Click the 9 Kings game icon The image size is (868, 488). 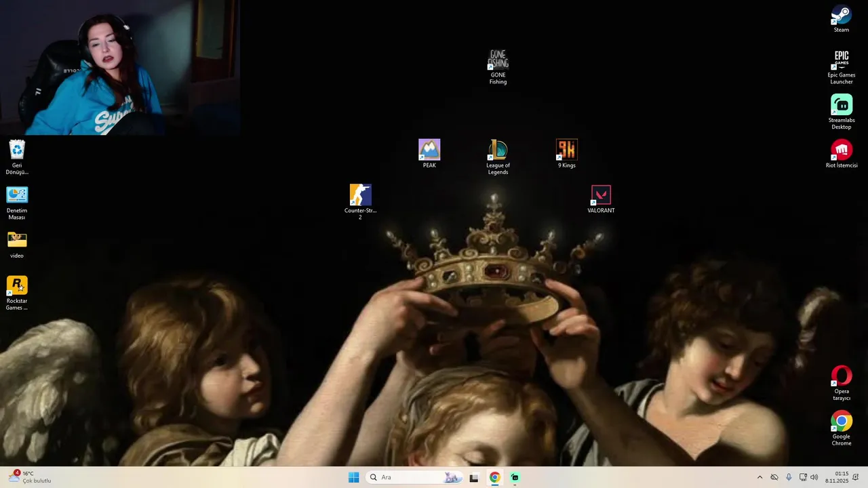click(566, 154)
